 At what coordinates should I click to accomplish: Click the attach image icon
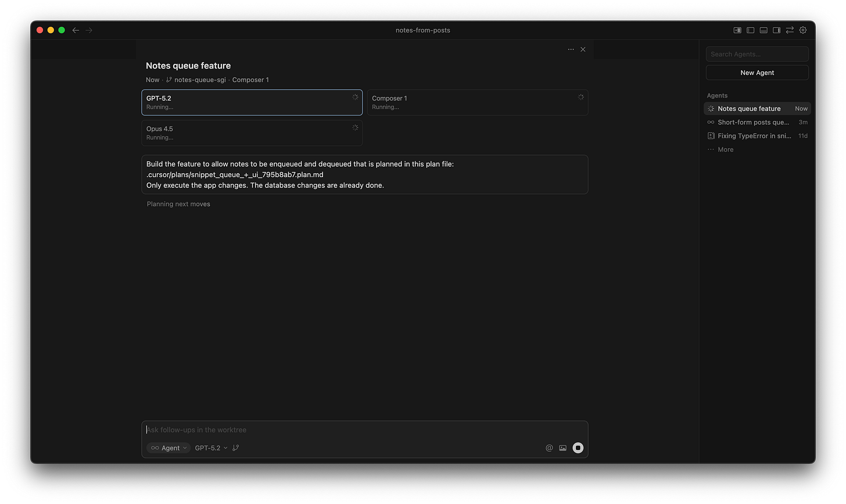pyautogui.click(x=562, y=448)
